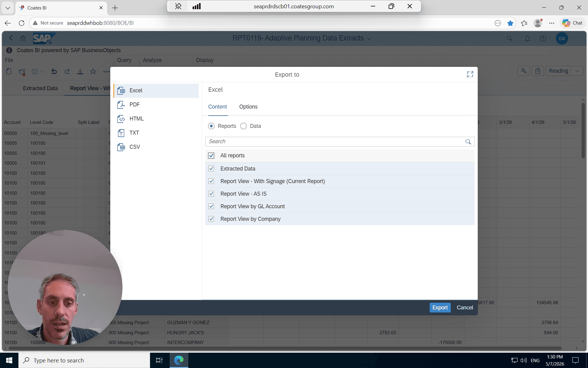
Task: Open the File menu
Action: click(x=9, y=60)
